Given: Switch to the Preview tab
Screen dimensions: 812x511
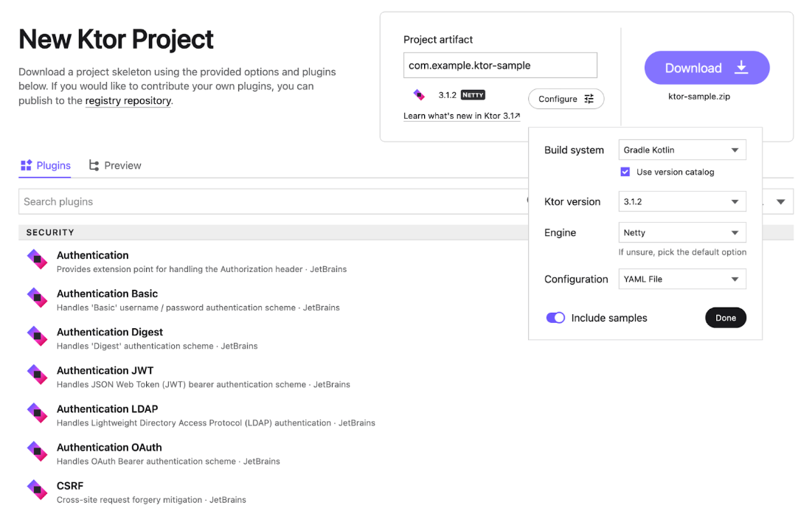Looking at the screenshot, I should [115, 165].
